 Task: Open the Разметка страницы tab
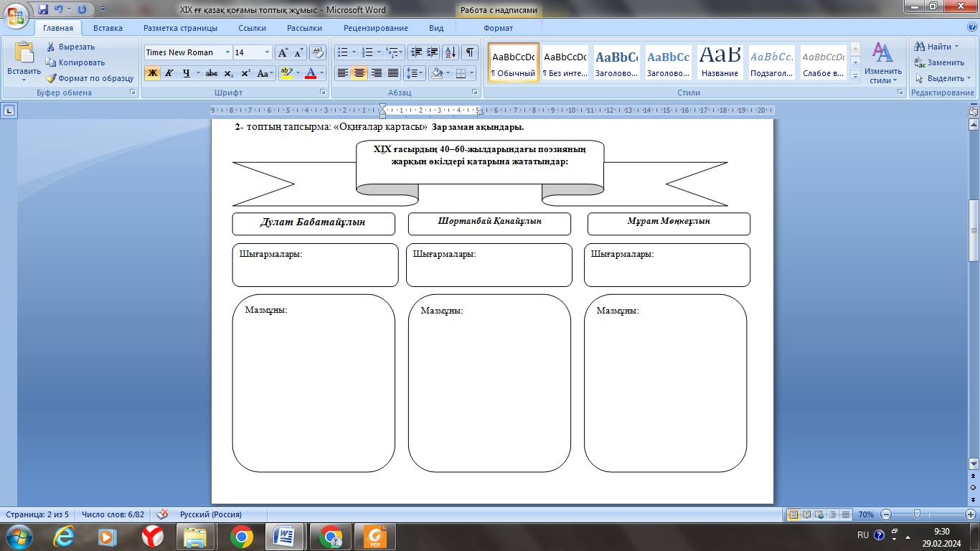tap(180, 28)
